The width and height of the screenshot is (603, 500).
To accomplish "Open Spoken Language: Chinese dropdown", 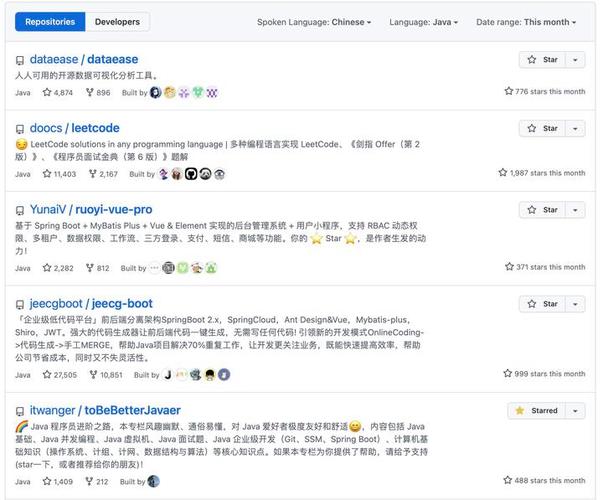I will (x=314, y=22).
